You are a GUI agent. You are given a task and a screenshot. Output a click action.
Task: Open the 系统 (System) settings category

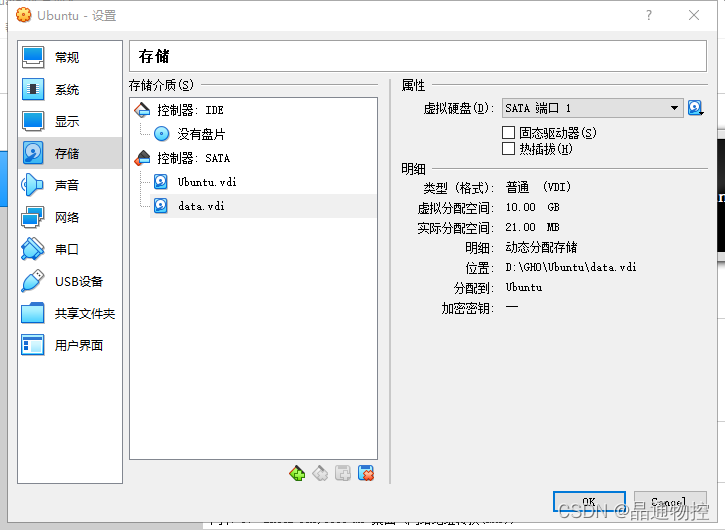tap(70, 89)
